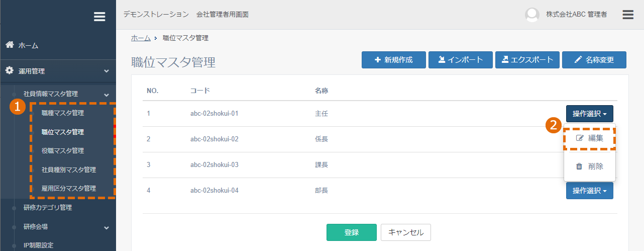Click the ホーム breadcrumb link
The width and height of the screenshot is (644, 251).
point(141,38)
